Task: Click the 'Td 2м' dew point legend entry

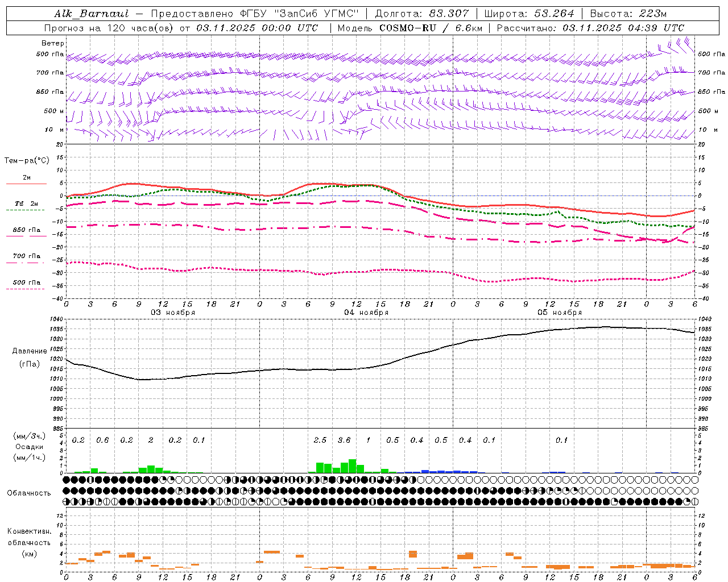Action: [x=26, y=203]
